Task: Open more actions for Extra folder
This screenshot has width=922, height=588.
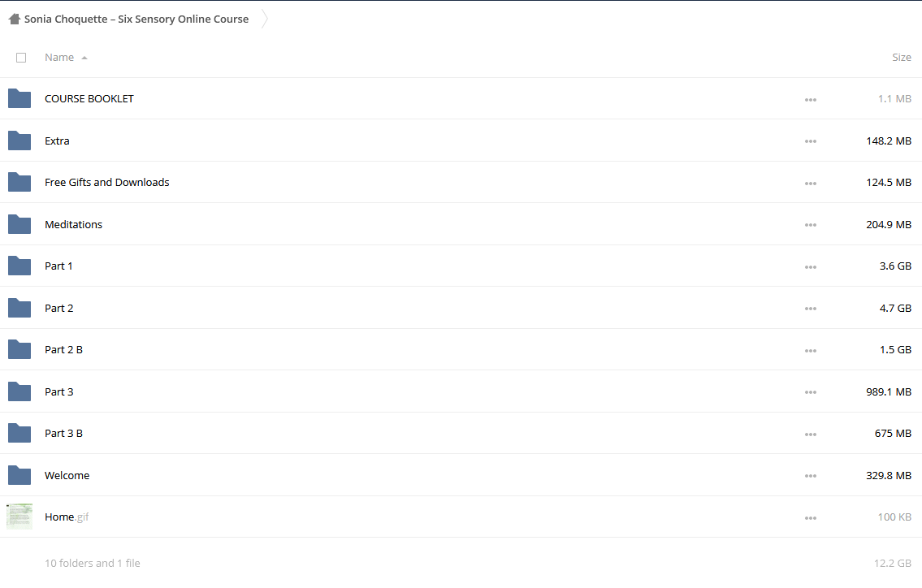Action: 810,141
